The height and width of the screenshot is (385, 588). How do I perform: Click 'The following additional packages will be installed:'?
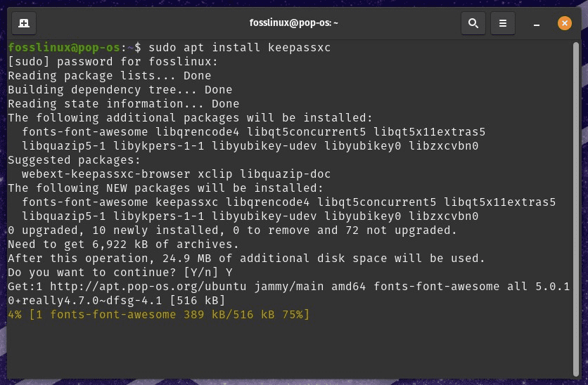(190, 118)
